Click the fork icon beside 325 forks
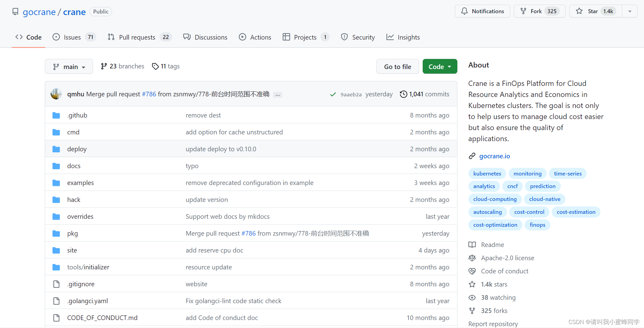 [472, 311]
